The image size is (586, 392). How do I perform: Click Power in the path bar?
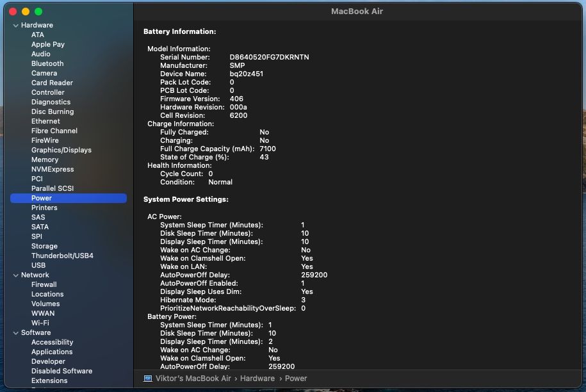pos(296,378)
